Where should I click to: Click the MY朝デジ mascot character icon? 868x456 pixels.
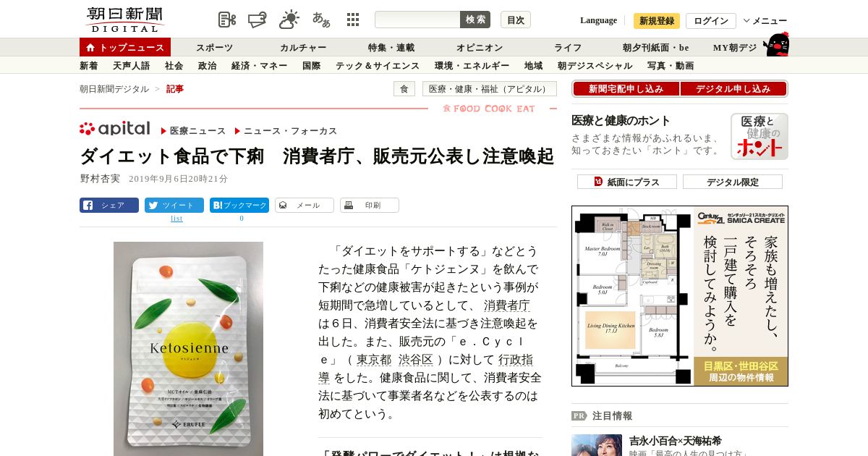point(776,45)
